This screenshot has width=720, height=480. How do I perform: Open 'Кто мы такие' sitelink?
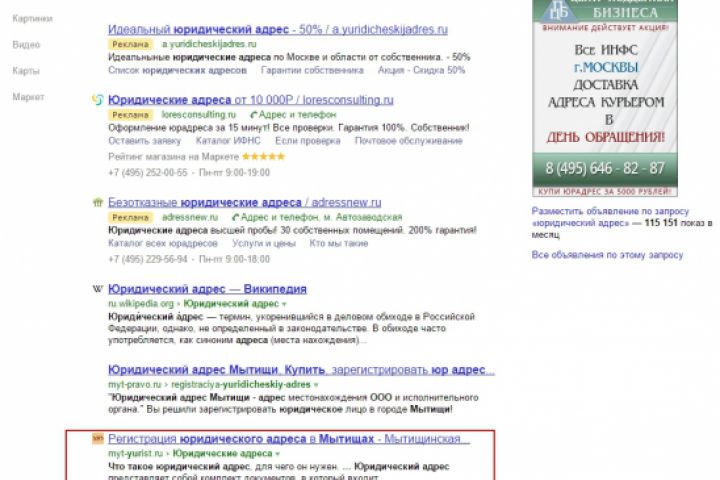point(339,243)
